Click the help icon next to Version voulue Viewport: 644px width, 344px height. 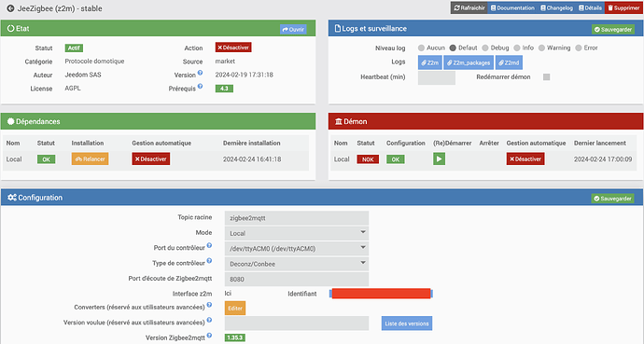coord(209,320)
